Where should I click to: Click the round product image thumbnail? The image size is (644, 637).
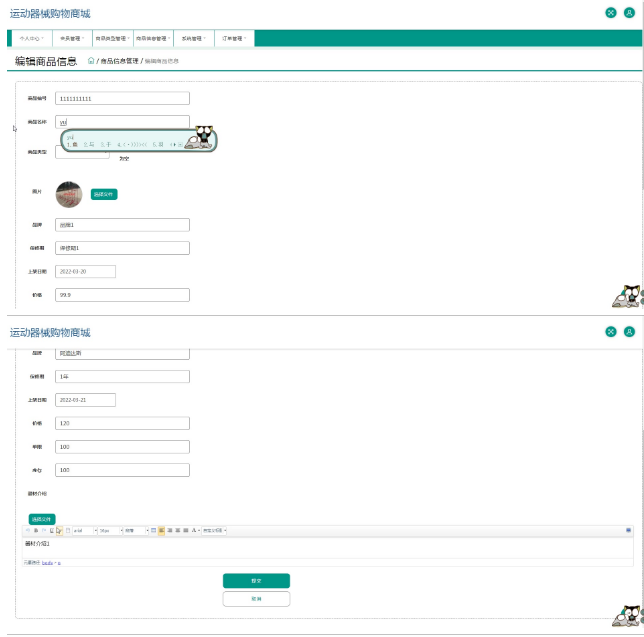(x=69, y=195)
